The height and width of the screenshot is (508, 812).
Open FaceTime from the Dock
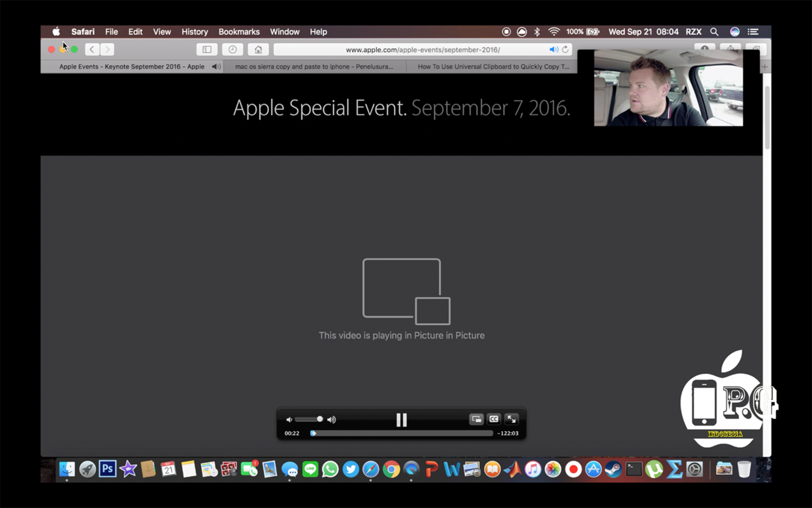coord(249,469)
